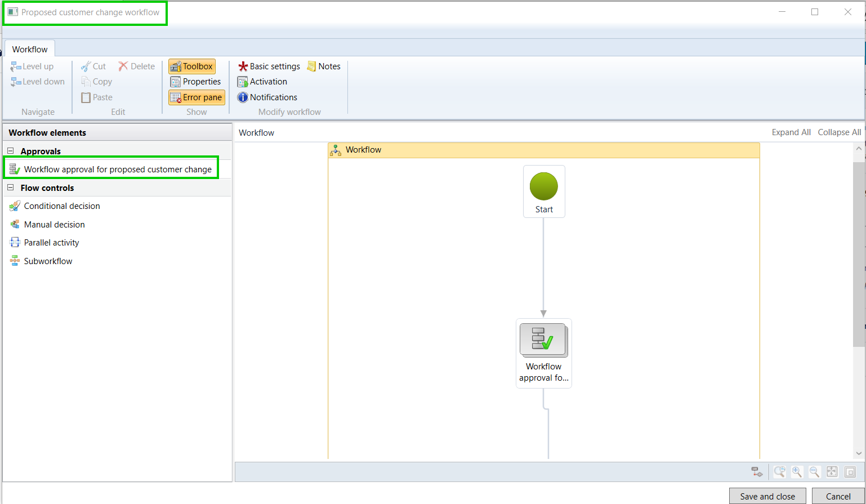Viewport: 866px width, 504px height.
Task: Click the canvas vertical scrollbar down arrow
Action: pyautogui.click(x=859, y=453)
